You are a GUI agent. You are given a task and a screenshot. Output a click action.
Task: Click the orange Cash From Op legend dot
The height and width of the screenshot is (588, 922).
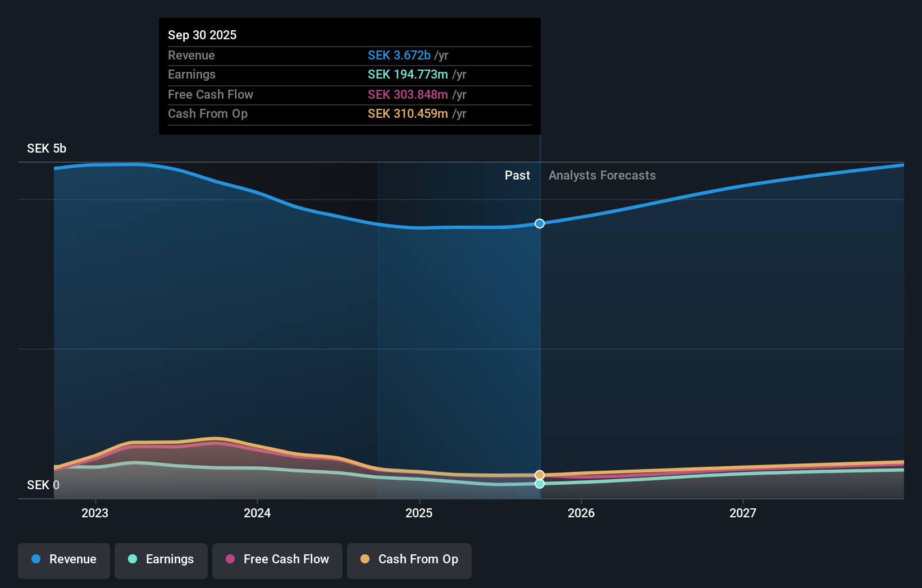366,560
